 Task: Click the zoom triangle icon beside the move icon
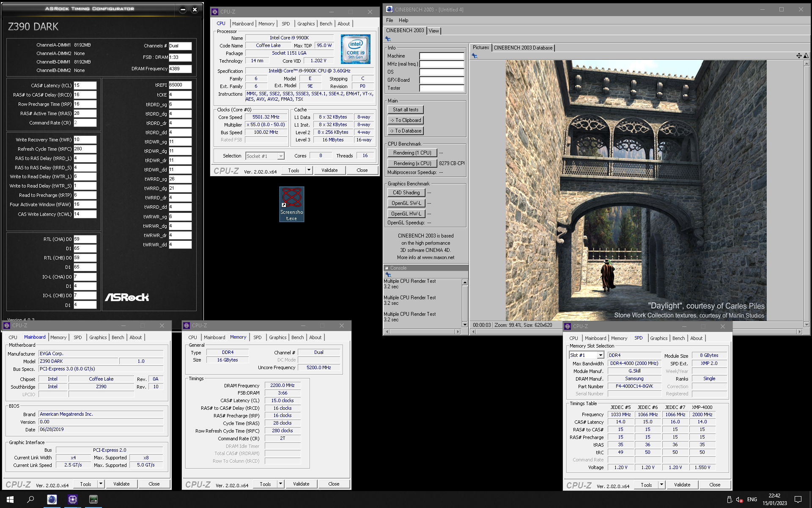806,55
